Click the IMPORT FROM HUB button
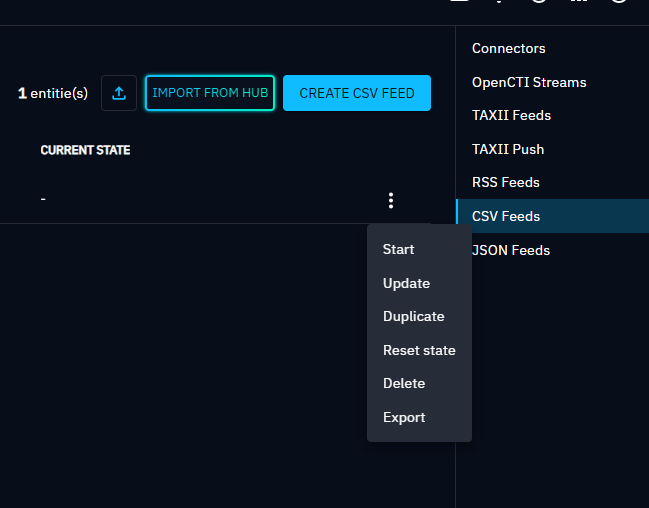Viewport: 649px width, 508px height. [x=210, y=93]
